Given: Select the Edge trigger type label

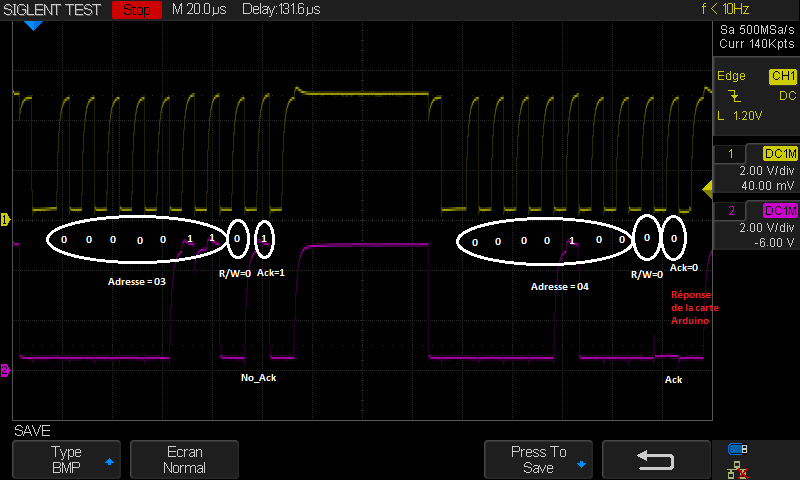Looking at the screenshot, I should coord(731,76).
